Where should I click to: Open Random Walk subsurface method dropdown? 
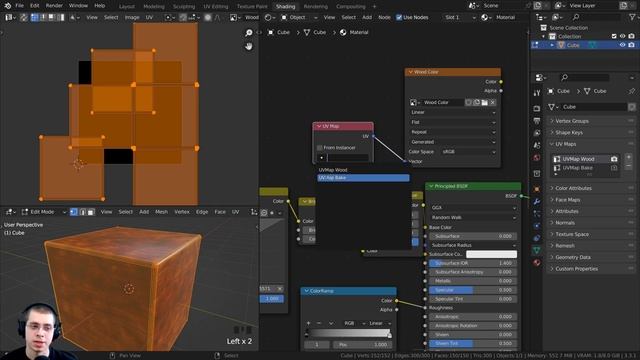click(473, 218)
